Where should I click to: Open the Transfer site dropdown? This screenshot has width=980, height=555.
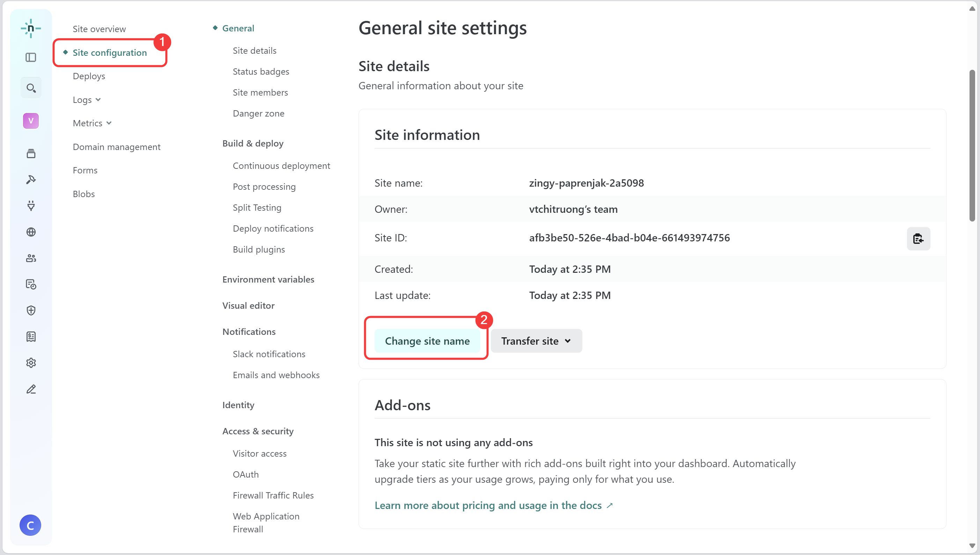click(536, 341)
